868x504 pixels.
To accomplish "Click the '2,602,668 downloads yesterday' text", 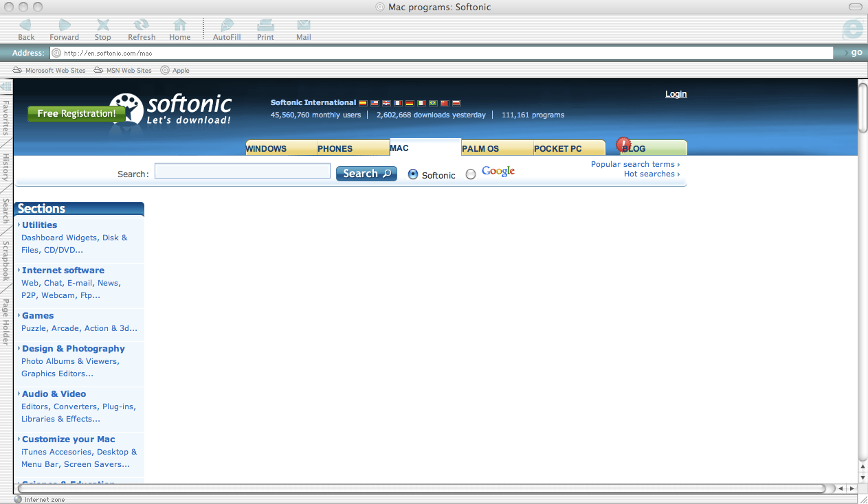I will click(431, 115).
